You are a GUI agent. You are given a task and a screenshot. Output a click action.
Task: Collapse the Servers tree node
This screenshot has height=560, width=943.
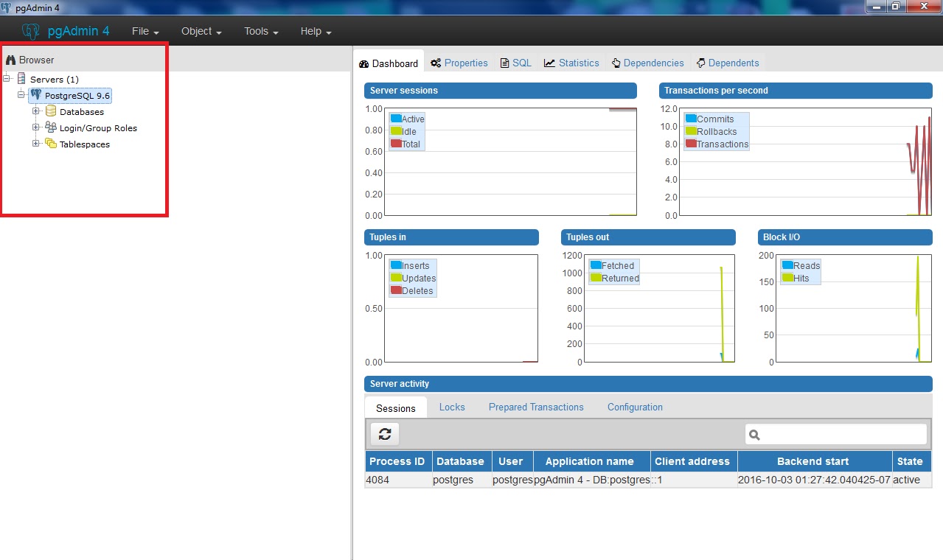pos(7,79)
